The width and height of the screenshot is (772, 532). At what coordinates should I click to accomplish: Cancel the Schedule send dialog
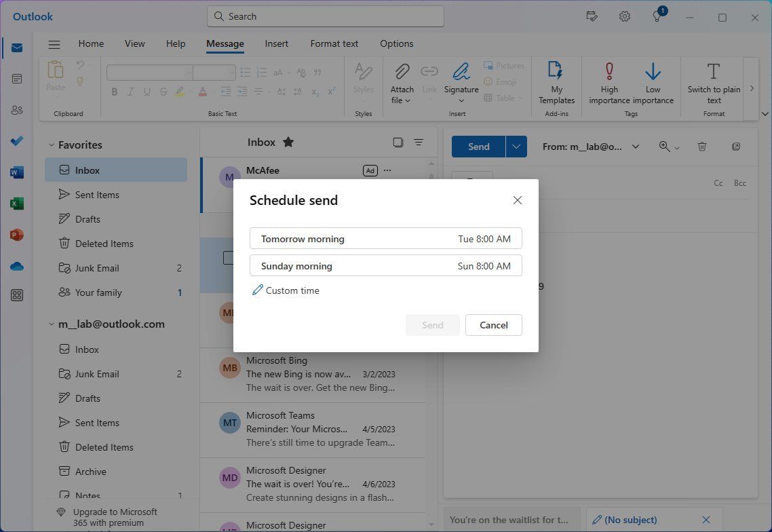click(x=493, y=324)
